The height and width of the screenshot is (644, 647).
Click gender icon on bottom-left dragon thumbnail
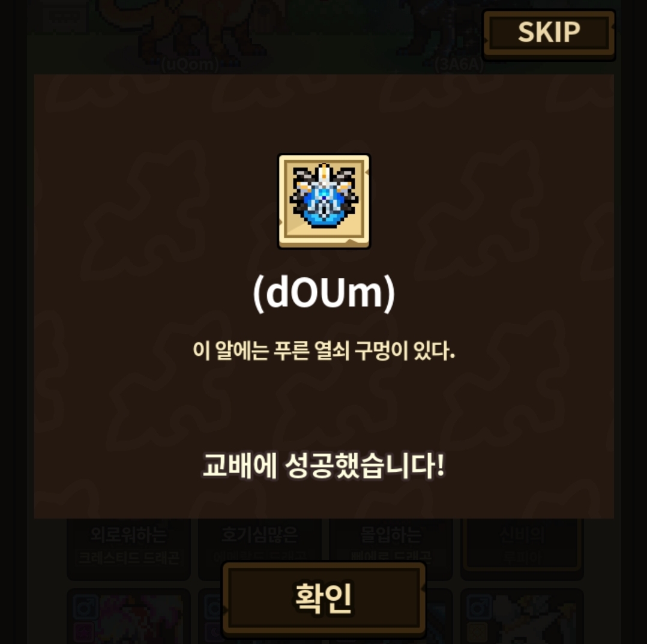(85, 607)
